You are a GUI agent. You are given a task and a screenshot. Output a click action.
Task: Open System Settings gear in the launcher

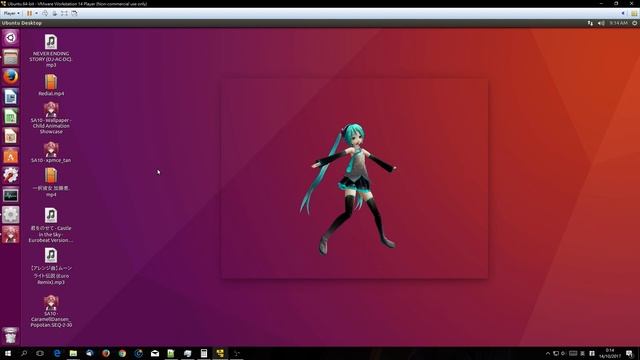pos(11,215)
